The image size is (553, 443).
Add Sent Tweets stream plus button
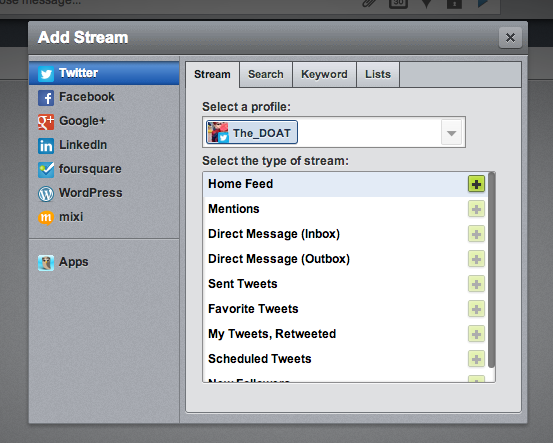point(476,284)
